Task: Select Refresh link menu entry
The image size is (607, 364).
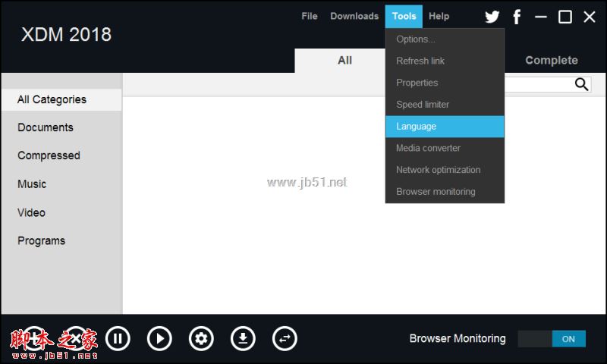Action: point(445,61)
